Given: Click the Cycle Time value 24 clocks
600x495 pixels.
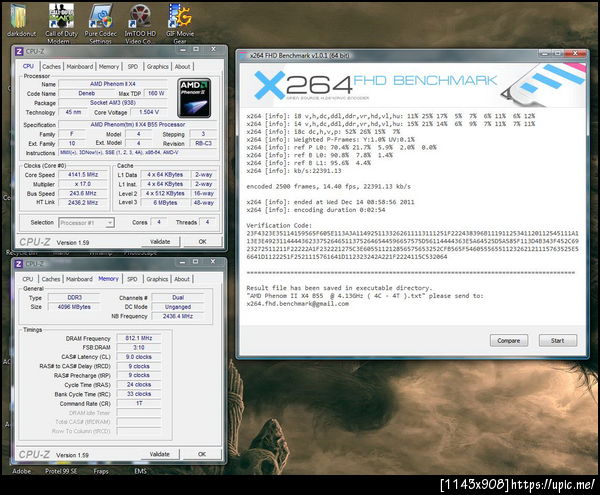Looking at the screenshot, I should click(x=139, y=384).
